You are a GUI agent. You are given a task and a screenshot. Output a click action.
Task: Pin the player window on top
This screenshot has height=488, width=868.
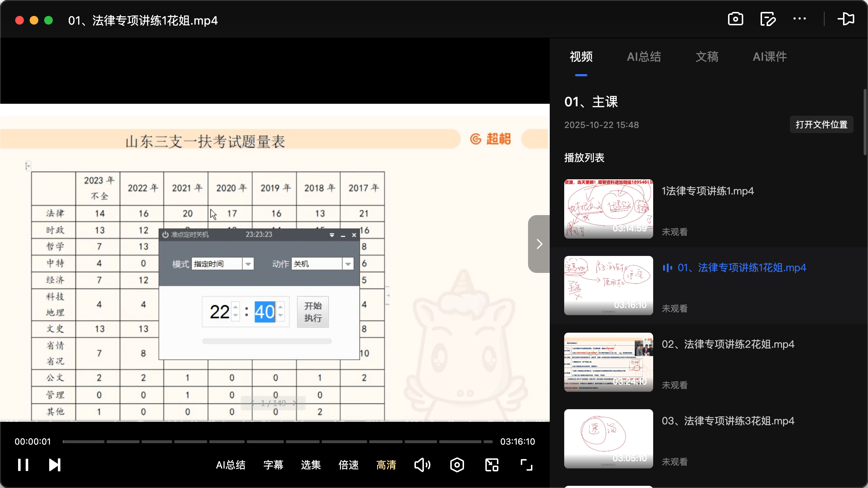pos(846,19)
